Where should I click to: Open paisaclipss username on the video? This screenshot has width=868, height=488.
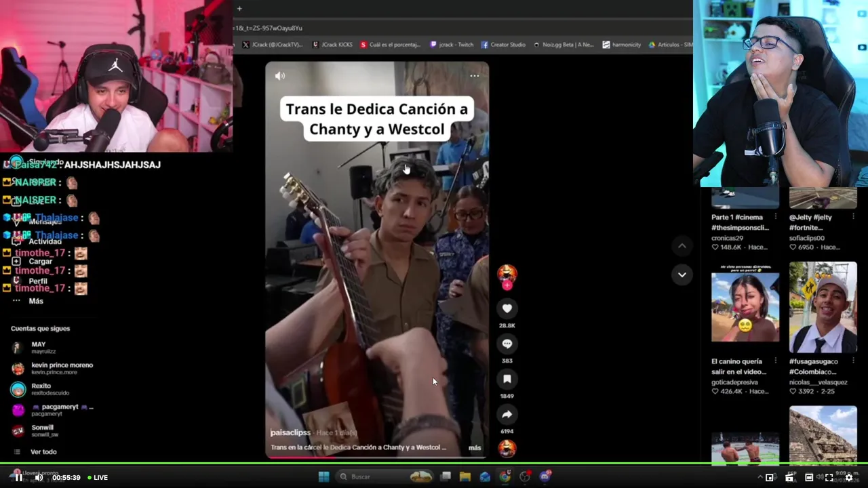pyautogui.click(x=290, y=432)
